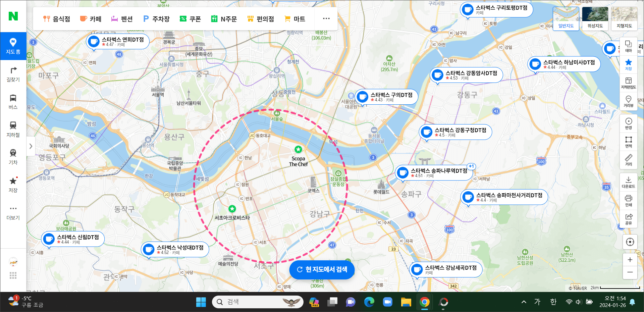The width and height of the screenshot is (644, 312).
Task: Expand the collapsed side panel arrow
Action: [x=31, y=146]
